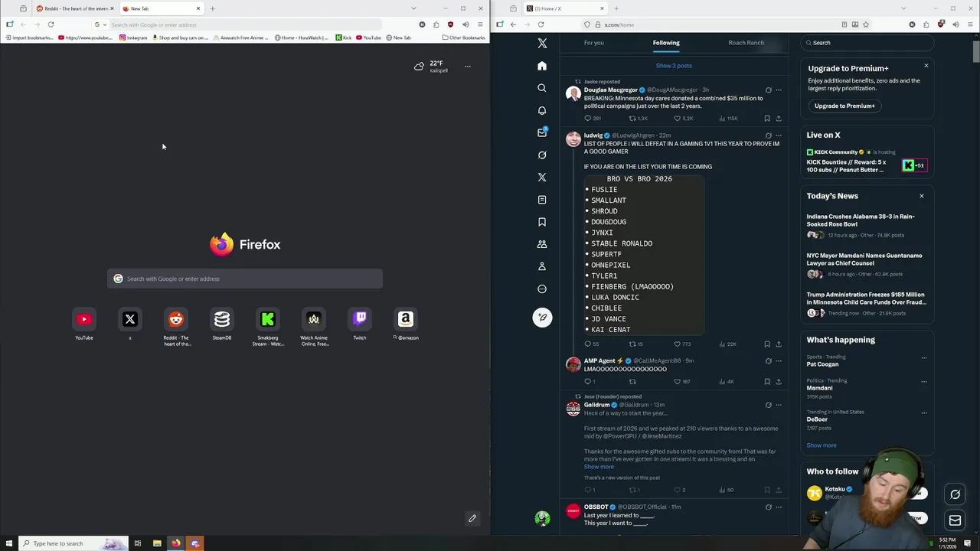Open more options for OBSBOT post
The image size is (980, 551).
coord(779,507)
